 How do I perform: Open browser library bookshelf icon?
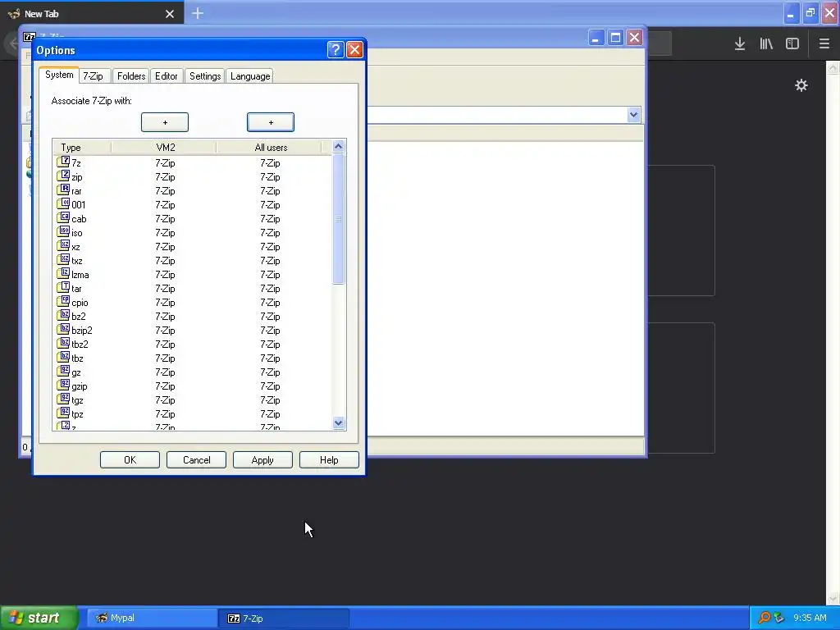coord(766,43)
